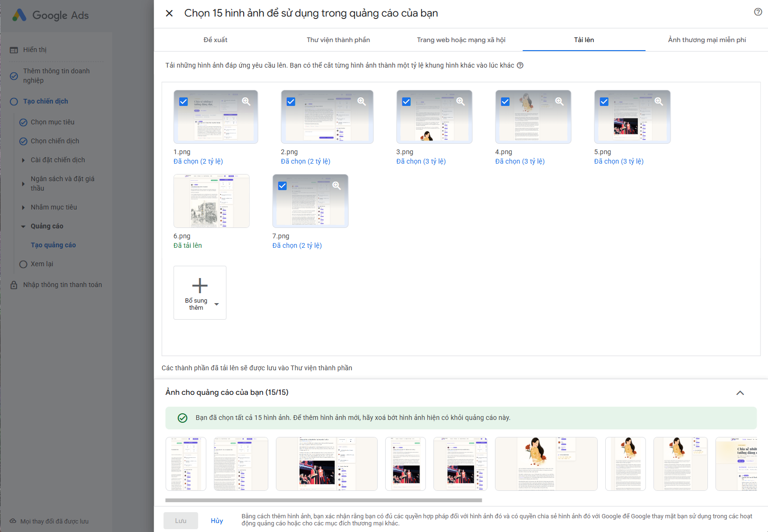Expand Cài đặt chiến dịch in sidebar
Screen dimensions: 768x532
click(x=23, y=160)
